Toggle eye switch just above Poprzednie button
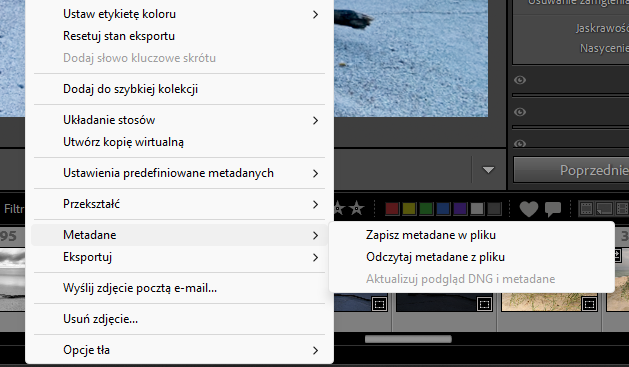This screenshot has height=367, width=629. [520, 143]
